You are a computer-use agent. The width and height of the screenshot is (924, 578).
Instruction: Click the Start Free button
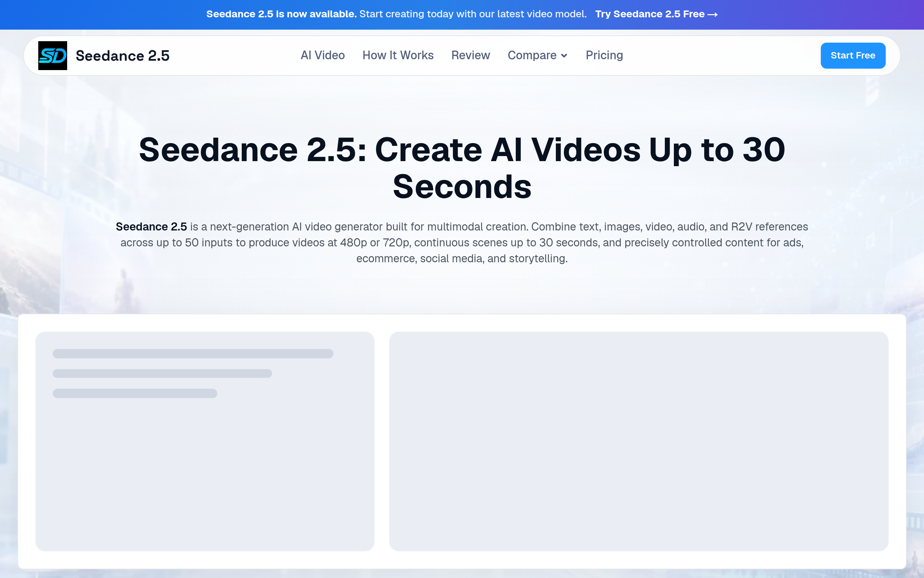(853, 55)
